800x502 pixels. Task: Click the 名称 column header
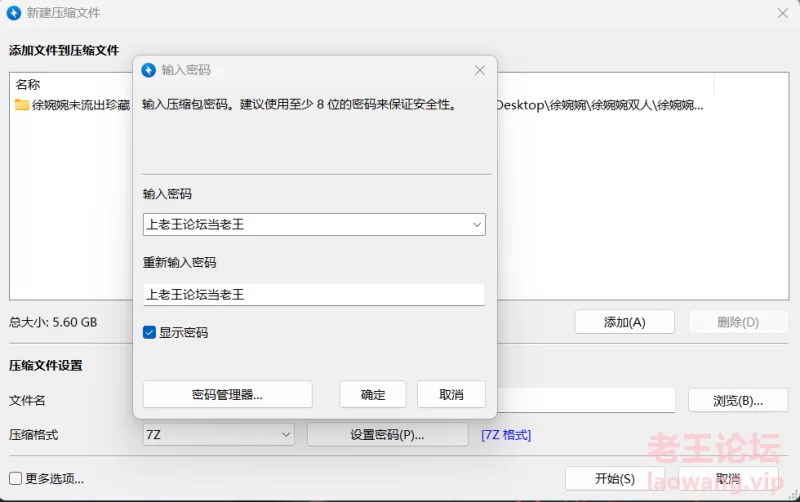[x=28, y=84]
